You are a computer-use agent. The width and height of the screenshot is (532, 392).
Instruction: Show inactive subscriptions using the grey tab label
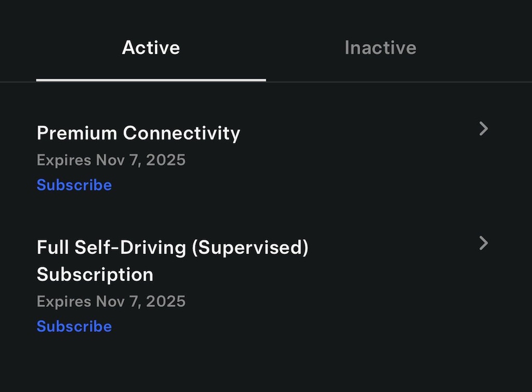[380, 47]
